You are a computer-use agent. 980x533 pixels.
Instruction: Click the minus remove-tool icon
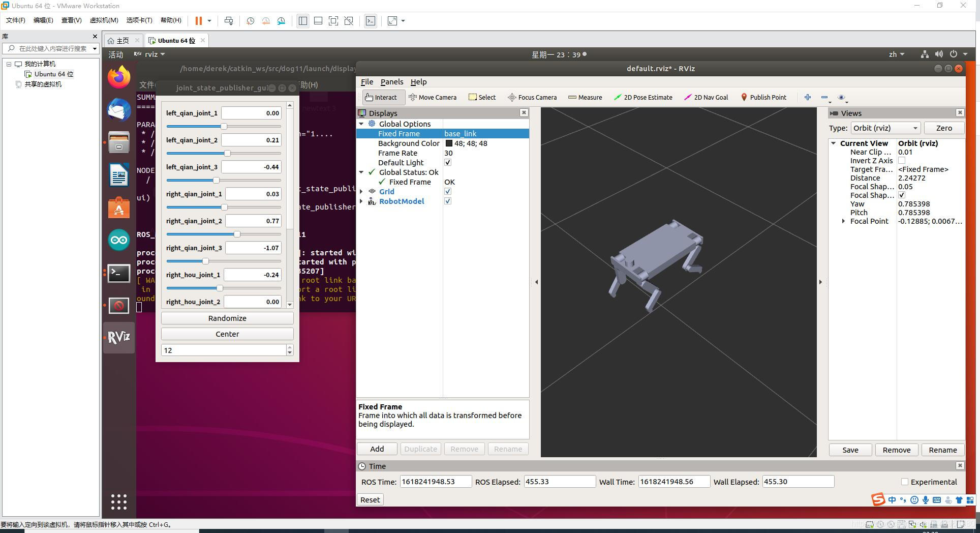(x=824, y=97)
